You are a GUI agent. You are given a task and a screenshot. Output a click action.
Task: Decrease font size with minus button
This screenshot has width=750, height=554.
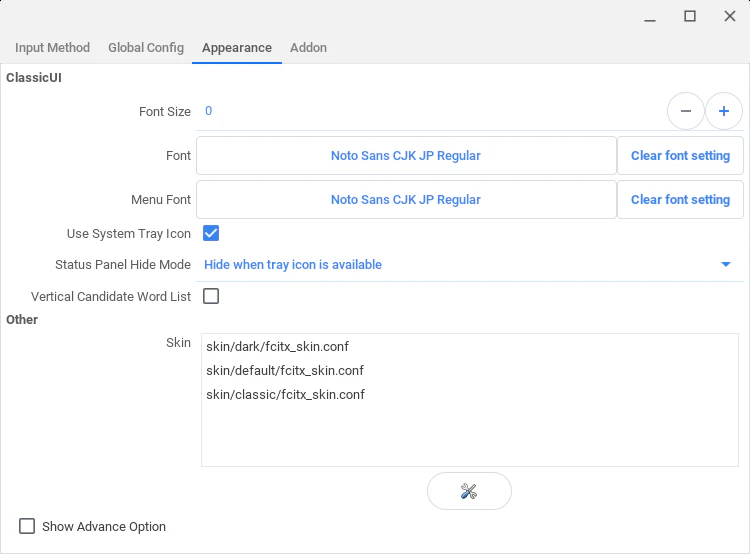(x=685, y=111)
